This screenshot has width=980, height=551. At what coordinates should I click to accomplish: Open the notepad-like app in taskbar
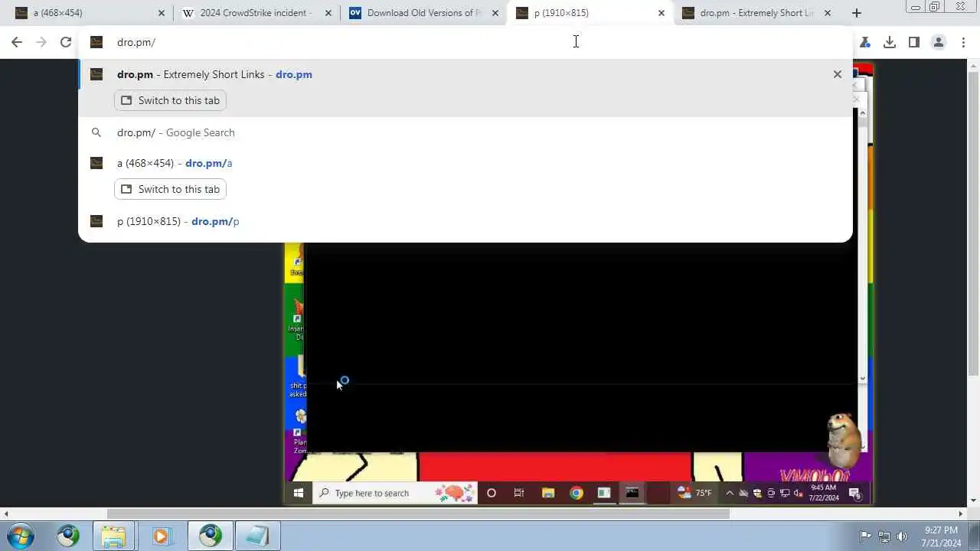[257, 536]
